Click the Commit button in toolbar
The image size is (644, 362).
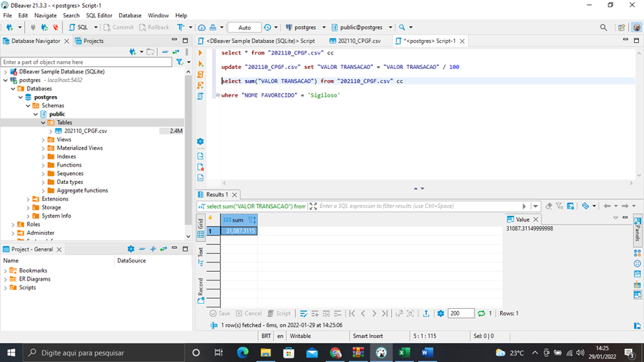(x=118, y=27)
